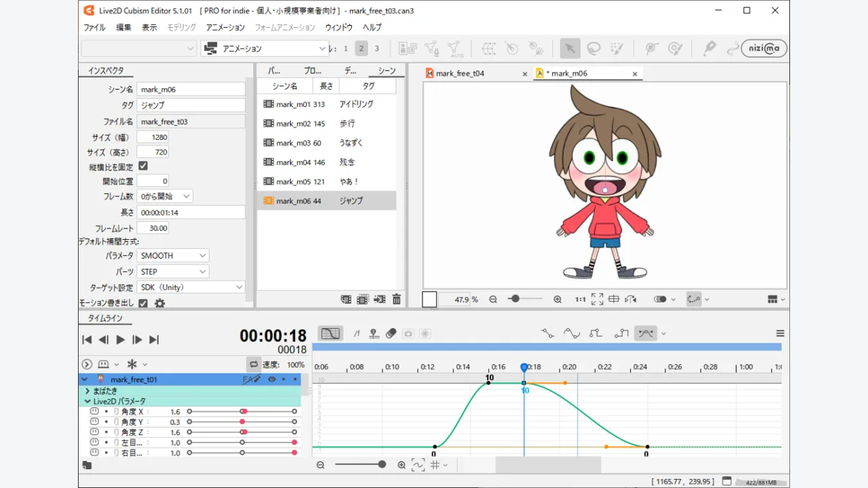The image size is (868, 488).
Task: Click the fit curve to view icon
Action: pyautogui.click(x=418, y=465)
